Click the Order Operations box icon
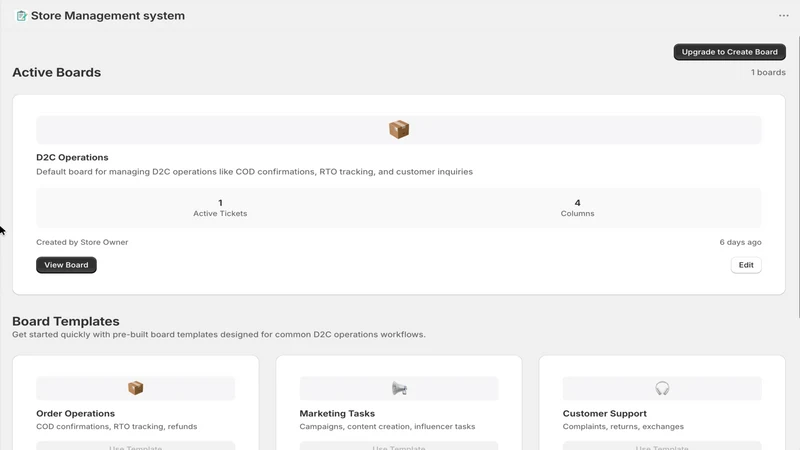Screen dimensions: 800x450 point(136,388)
